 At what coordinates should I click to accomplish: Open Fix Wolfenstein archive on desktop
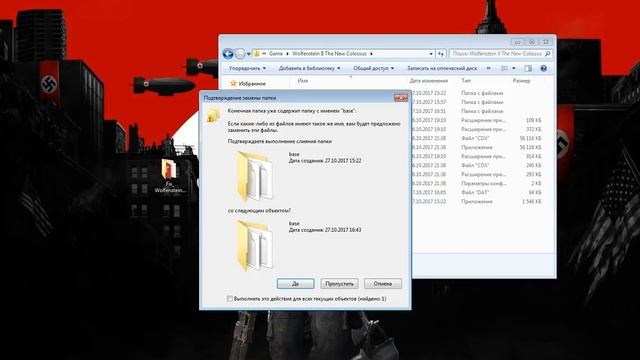coord(169,176)
